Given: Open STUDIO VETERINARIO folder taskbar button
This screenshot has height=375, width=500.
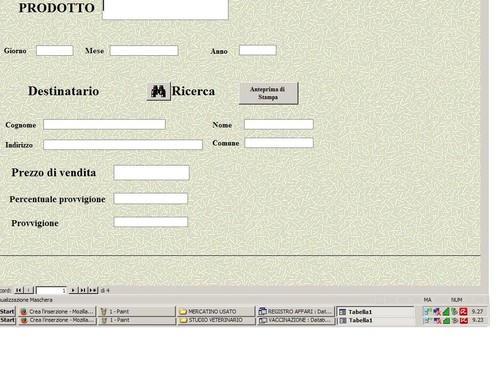Looking at the screenshot, I should point(216,320).
